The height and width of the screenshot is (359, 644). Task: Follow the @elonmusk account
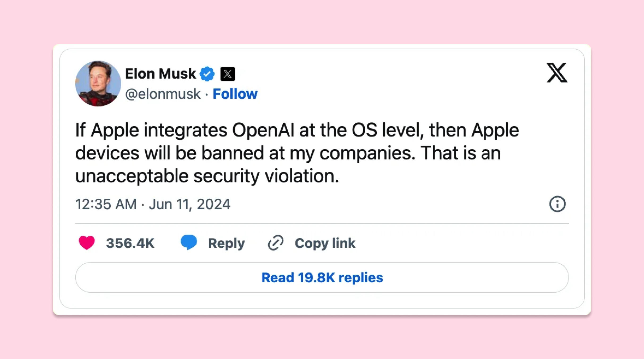[235, 94]
